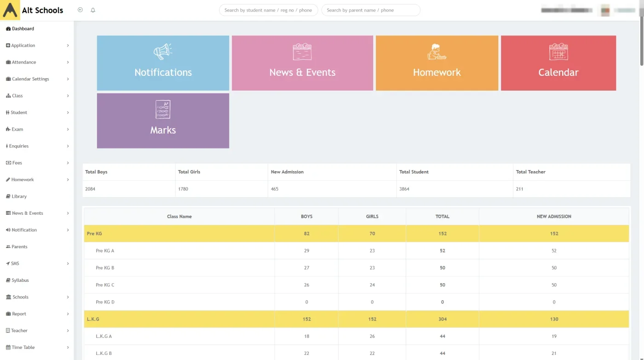Click the blurred user profile avatar
644x360 pixels.
click(605, 10)
